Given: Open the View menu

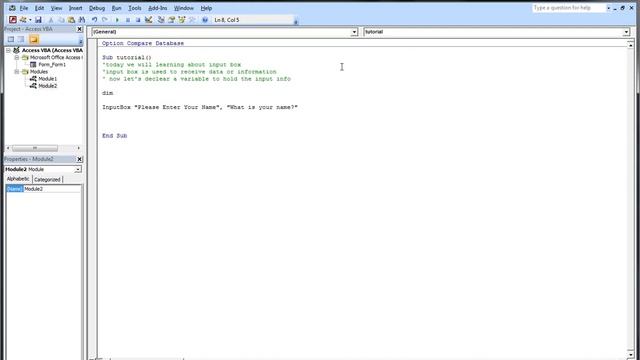Looking at the screenshot, I should click(x=56, y=8).
